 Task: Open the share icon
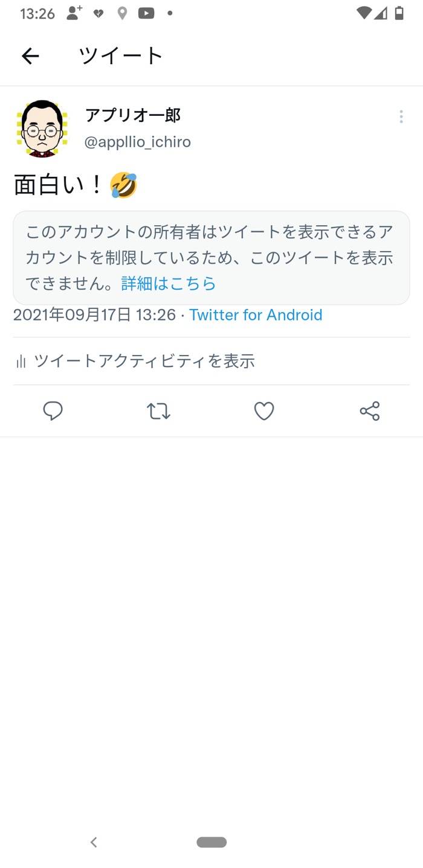coord(369,411)
